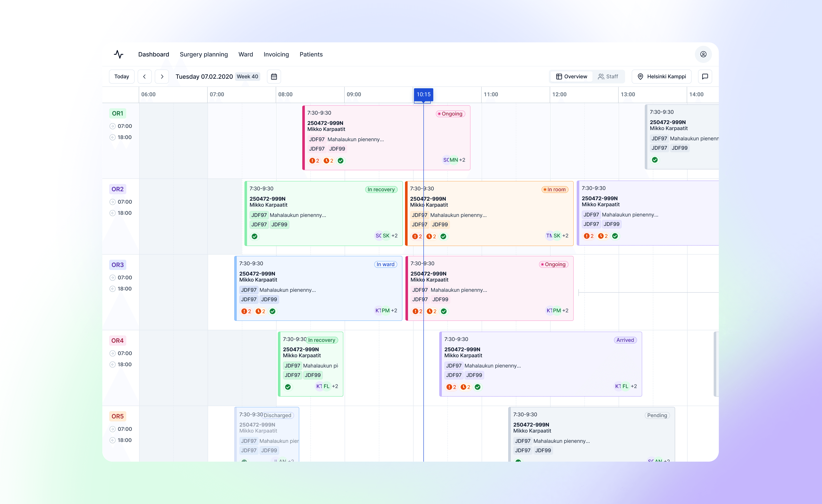Click Week 40 label

point(247,77)
